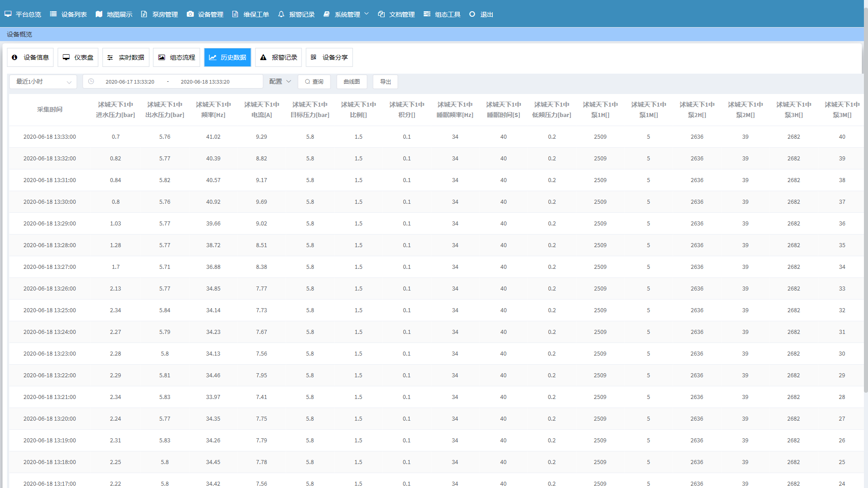Click the clock icon in the date range field
Viewport: 868px width, 488px height.
[91, 81]
